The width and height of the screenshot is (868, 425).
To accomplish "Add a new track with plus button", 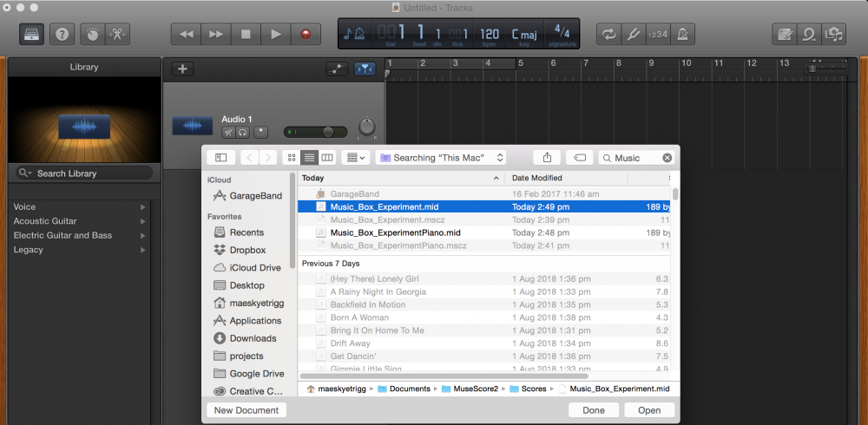I will (182, 69).
